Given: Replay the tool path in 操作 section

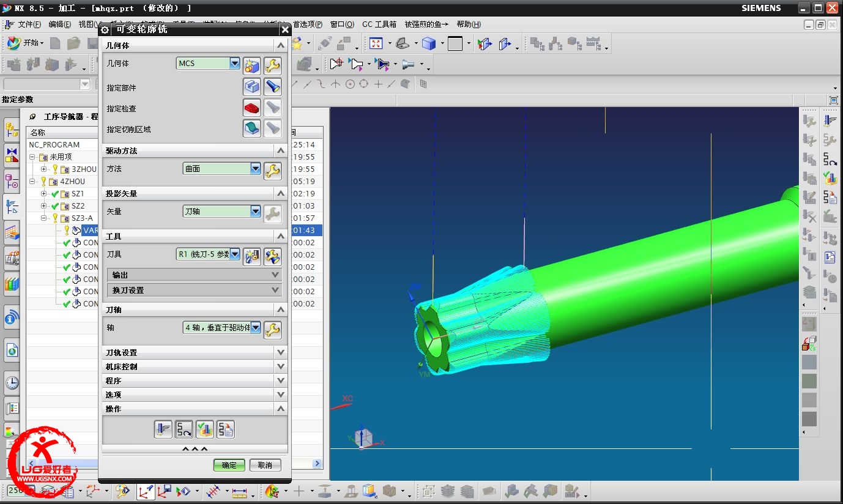Looking at the screenshot, I should coord(184,429).
